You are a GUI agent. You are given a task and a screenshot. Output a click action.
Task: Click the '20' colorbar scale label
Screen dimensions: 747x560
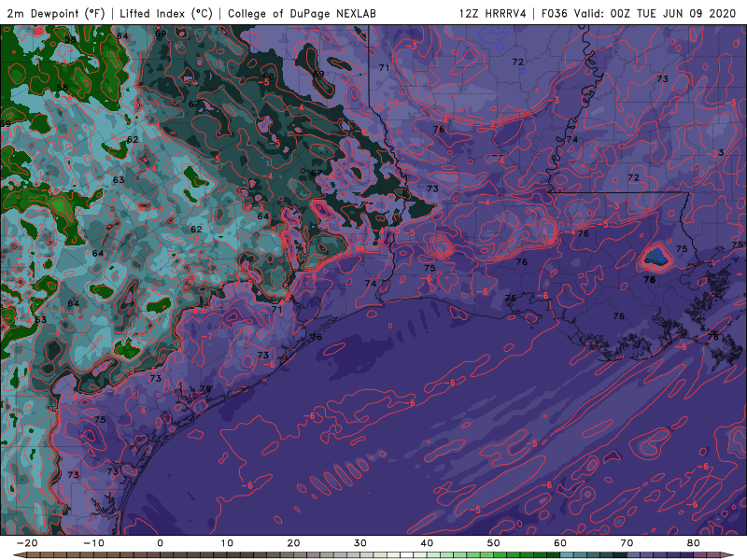click(293, 543)
